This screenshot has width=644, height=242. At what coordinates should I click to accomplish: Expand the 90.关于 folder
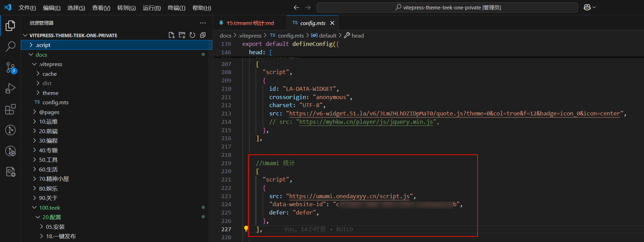coord(116,198)
